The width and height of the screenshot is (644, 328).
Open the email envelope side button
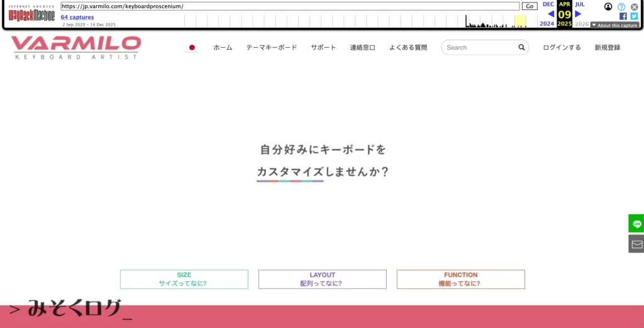[x=636, y=244]
